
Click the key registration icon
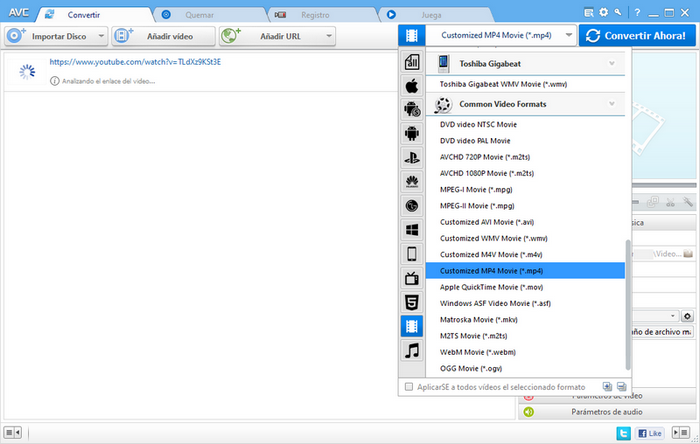pyautogui.click(x=618, y=12)
